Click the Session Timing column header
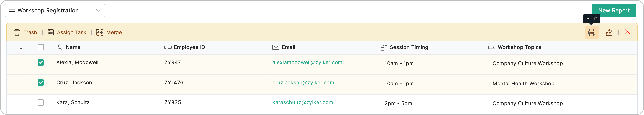 click(409, 47)
